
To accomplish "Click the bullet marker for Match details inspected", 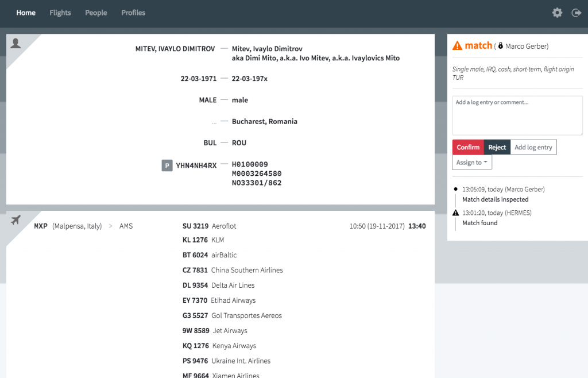I will (x=456, y=188).
